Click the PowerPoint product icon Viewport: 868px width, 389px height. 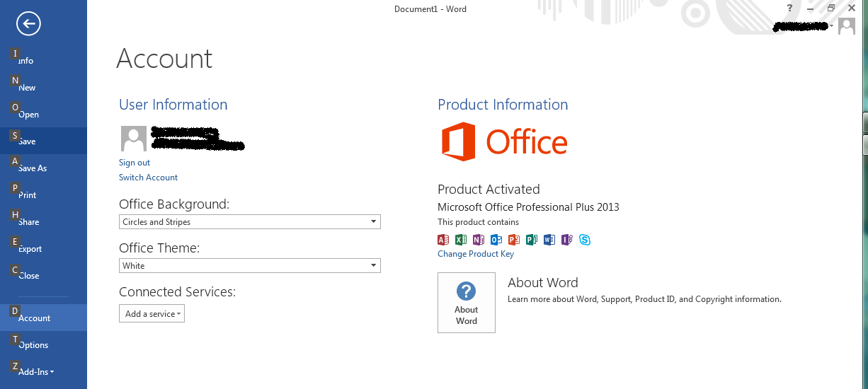tap(514, 240)
